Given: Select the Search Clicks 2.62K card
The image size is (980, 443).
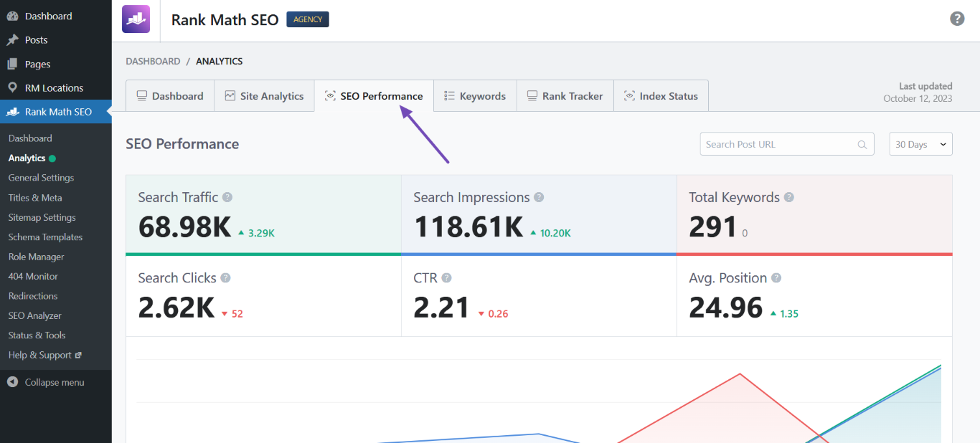Looking at the screenshot, I should 263,296.
